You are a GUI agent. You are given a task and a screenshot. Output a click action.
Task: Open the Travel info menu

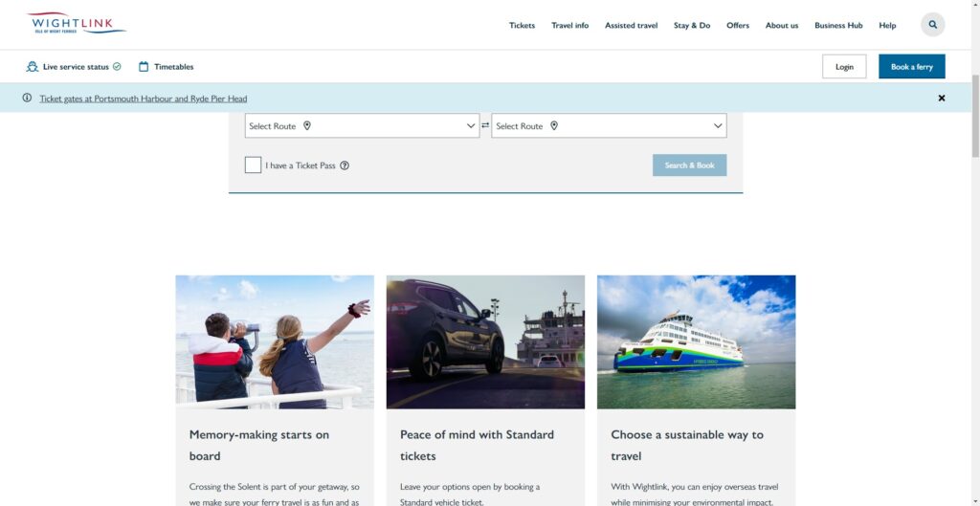(569, 26)
